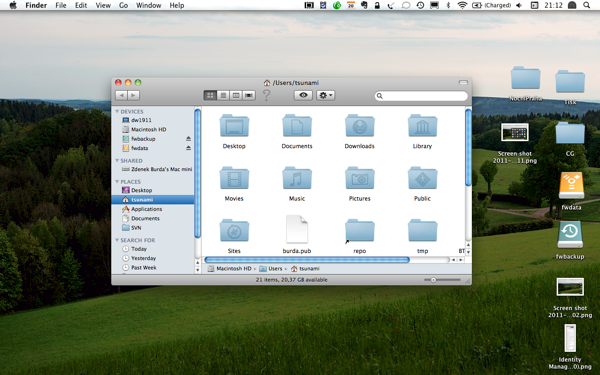The width and height of the screenshot is (600, 375).
Task: Select the Library folder icon
Action: [x=422, y=126]
